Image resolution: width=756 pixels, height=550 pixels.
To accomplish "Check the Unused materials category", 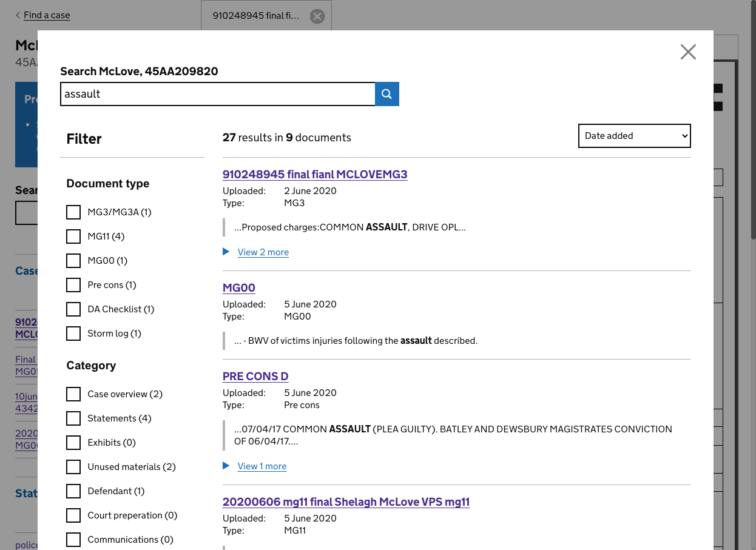I will tap(73, 467).
